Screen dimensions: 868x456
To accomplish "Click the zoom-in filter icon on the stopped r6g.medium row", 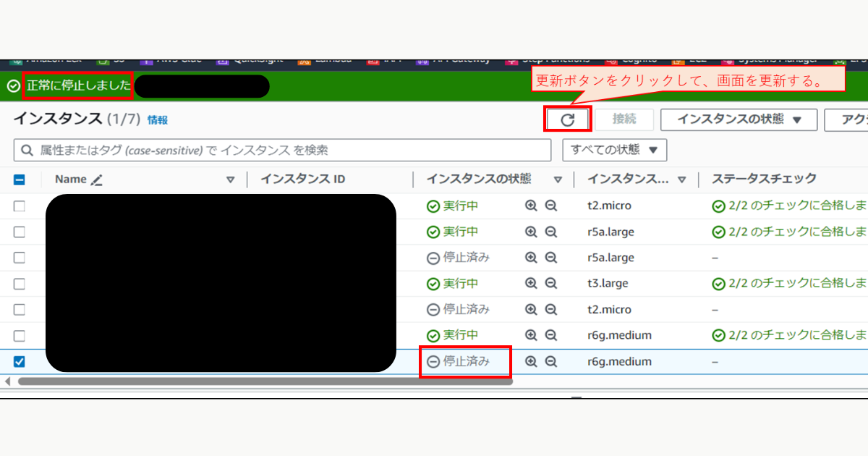I will click(x=532, y=361).
